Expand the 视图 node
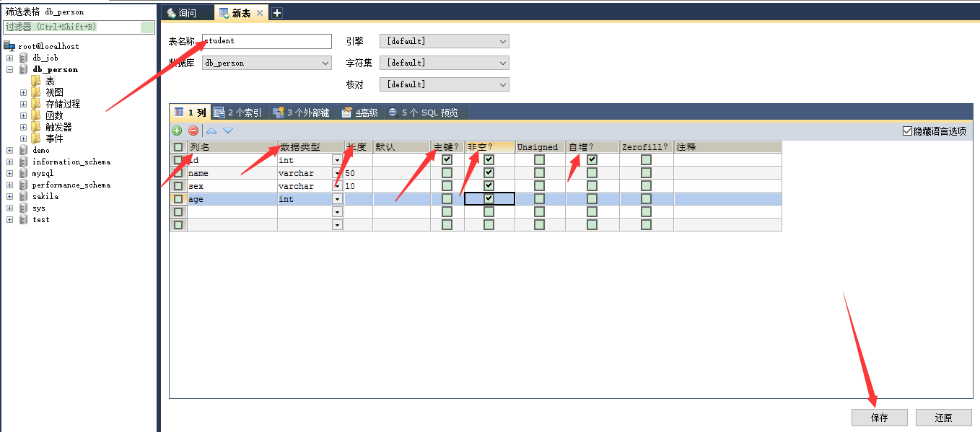Viewport: 980px width, 432px height. (24, 92)
